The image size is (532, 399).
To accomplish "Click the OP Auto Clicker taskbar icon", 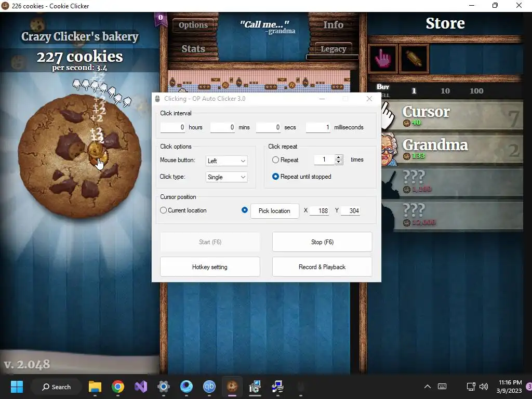I will pos(301,387).
